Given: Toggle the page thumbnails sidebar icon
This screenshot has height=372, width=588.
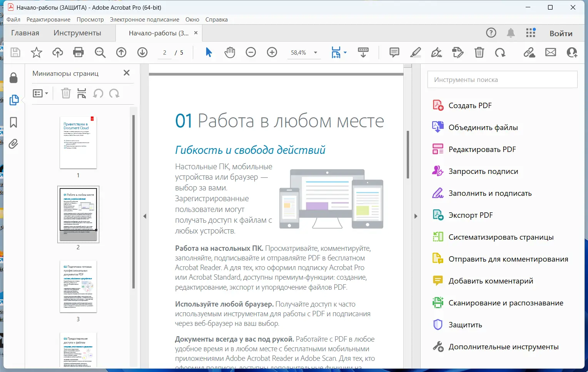Looking at the screenshot, I should tap(14, 100).
